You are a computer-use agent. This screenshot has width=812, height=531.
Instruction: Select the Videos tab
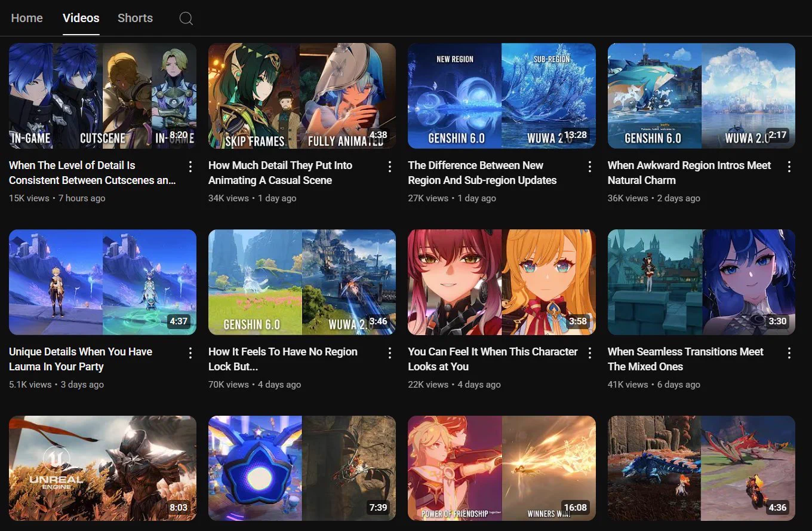81,18
